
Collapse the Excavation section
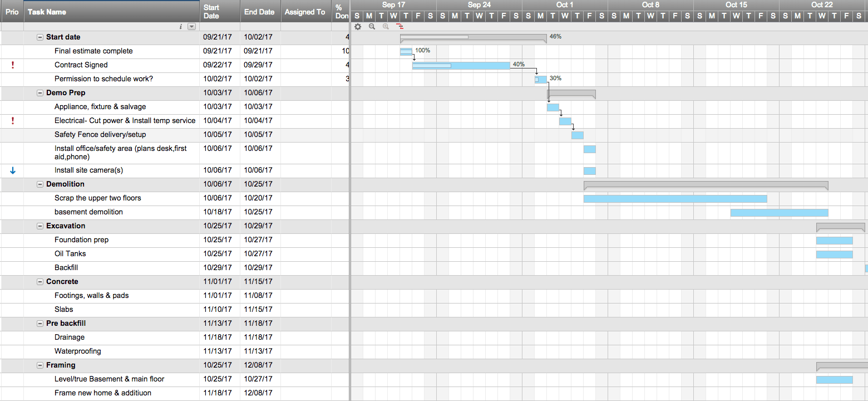coord(40,226)
